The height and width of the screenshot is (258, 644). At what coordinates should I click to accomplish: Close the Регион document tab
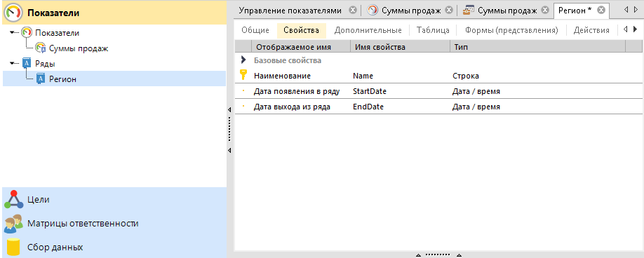pyautogui.click(x=601, y=11)
